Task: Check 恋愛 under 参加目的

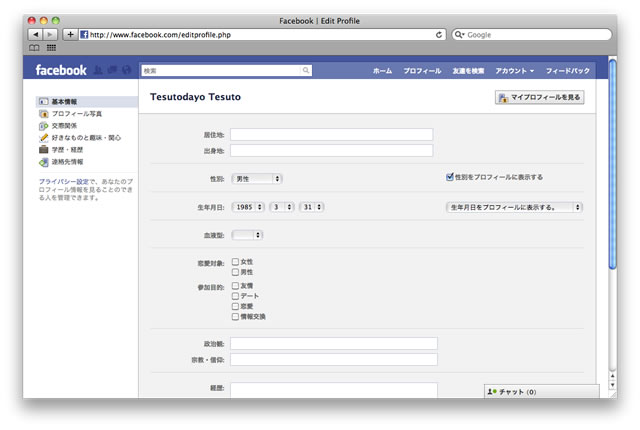Action: (x=236, y=306)
